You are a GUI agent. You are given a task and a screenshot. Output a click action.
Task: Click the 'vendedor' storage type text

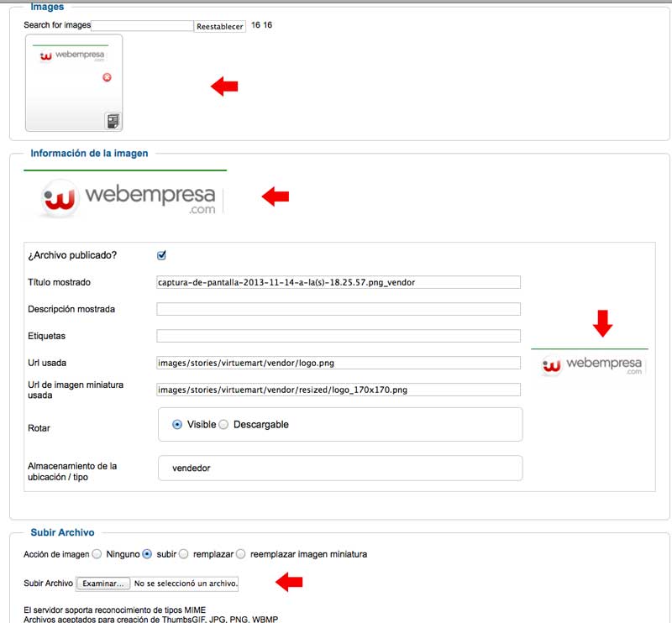point(192,468)
